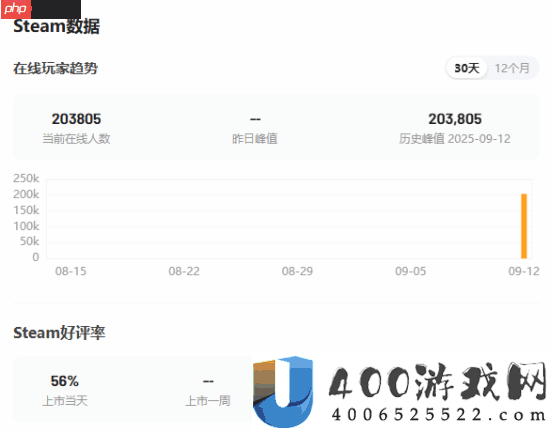Click the 08-22 date label
Screen dimensions: 550x434
(x=184, y=271)
